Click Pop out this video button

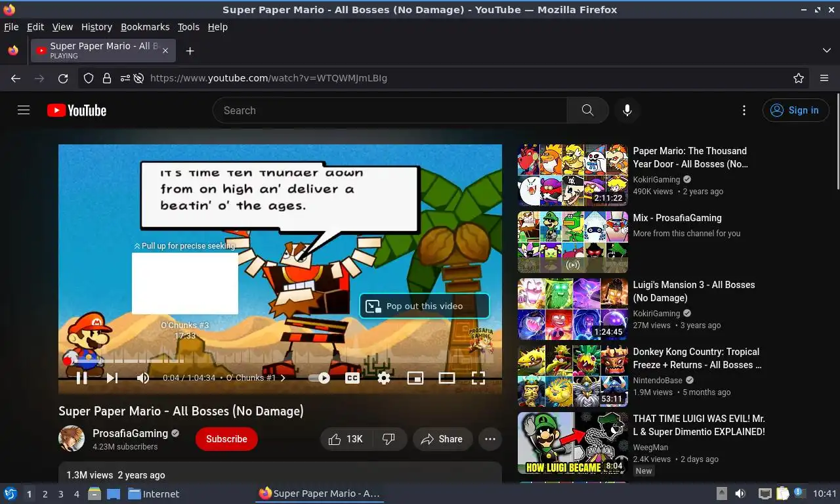pyautogui.click(x=424, y=306)
